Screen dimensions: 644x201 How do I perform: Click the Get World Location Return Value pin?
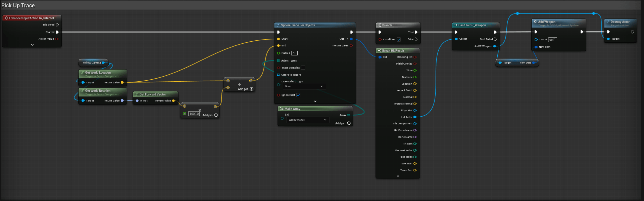122,82
